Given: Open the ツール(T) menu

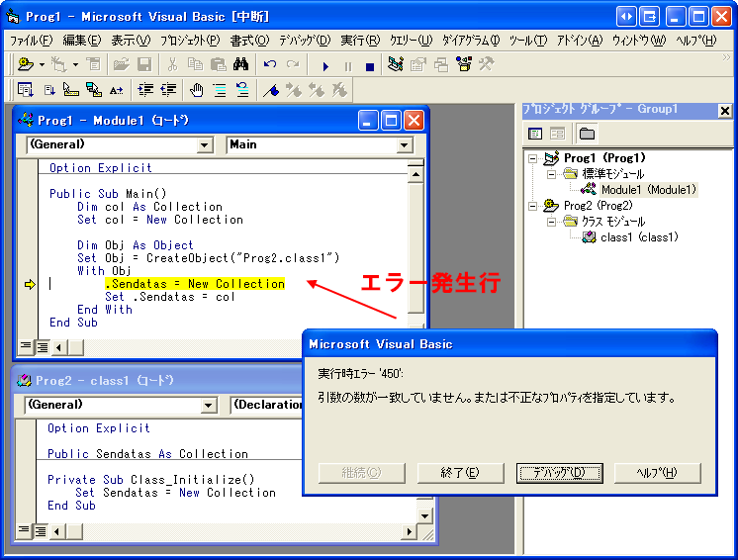Looking at the screenshot, I should point(528,41).
